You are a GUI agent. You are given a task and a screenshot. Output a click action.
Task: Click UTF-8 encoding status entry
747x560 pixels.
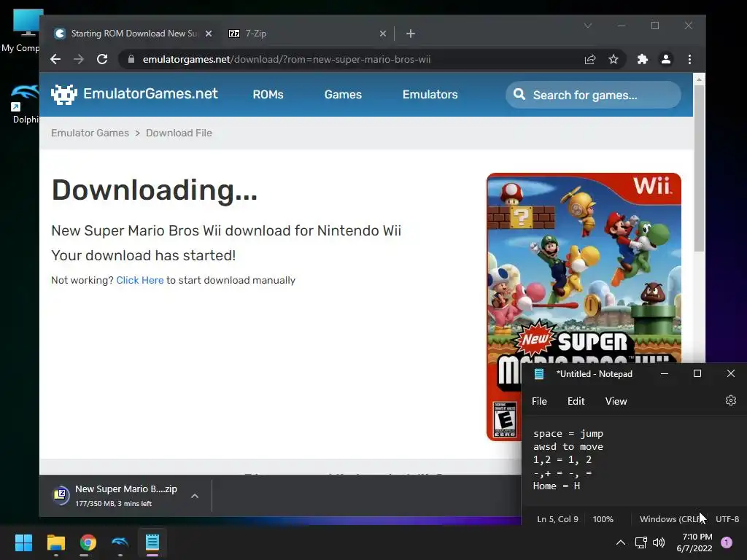(727, 519)
